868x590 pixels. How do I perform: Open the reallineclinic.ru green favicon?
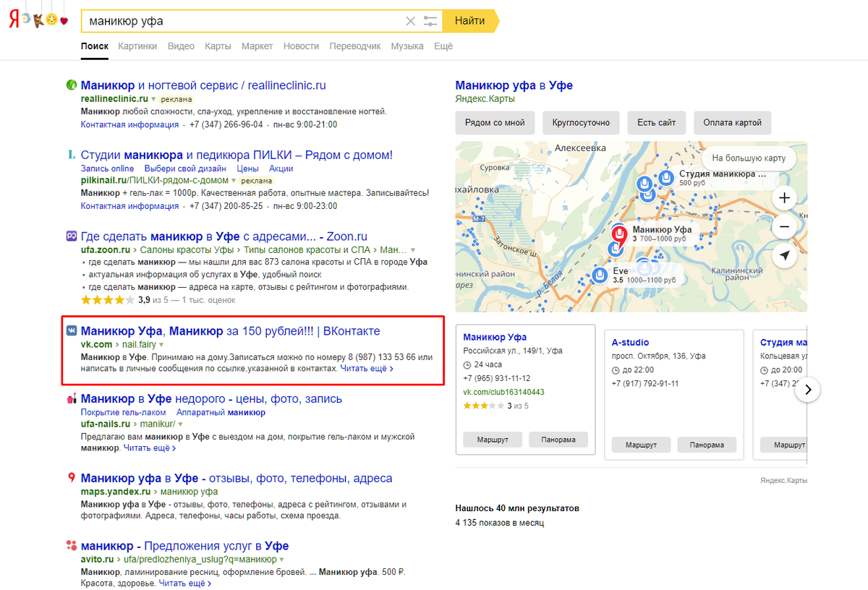(x=72, y=85)
